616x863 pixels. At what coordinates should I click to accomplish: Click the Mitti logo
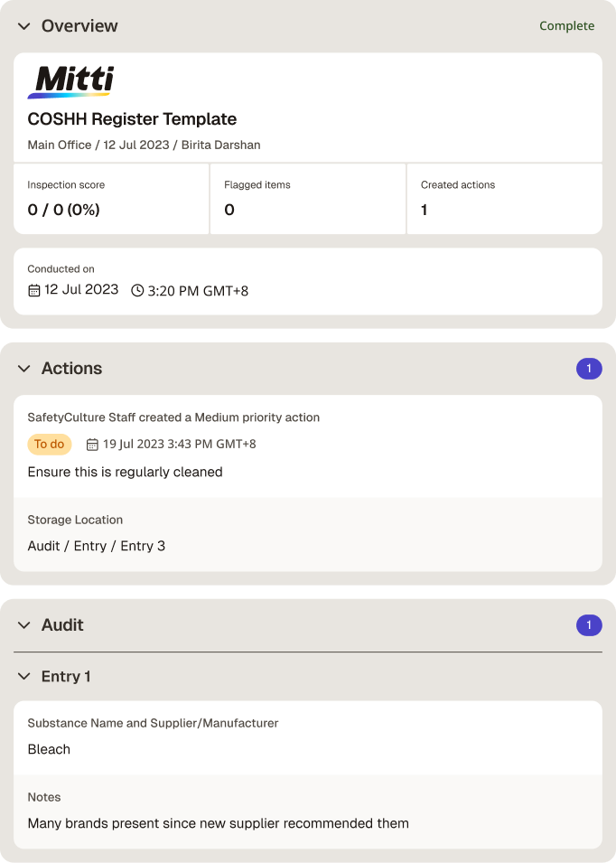pos(71,82)
